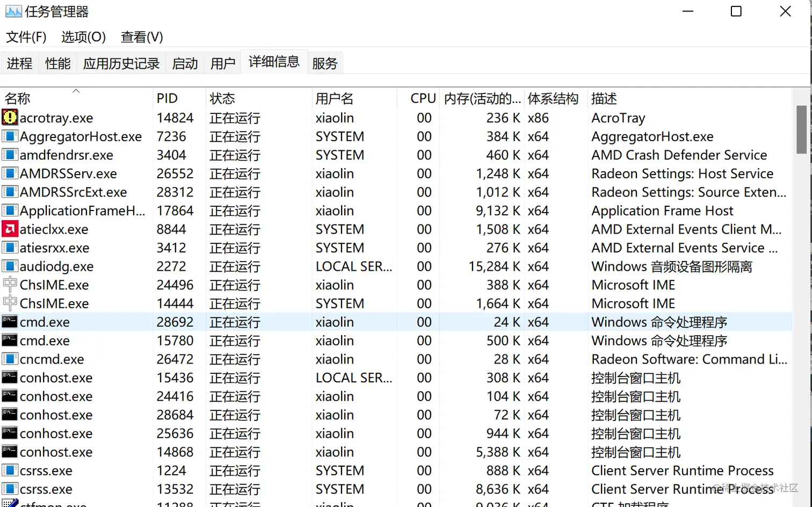Switch to the 服务 tab

pos(325,63)
